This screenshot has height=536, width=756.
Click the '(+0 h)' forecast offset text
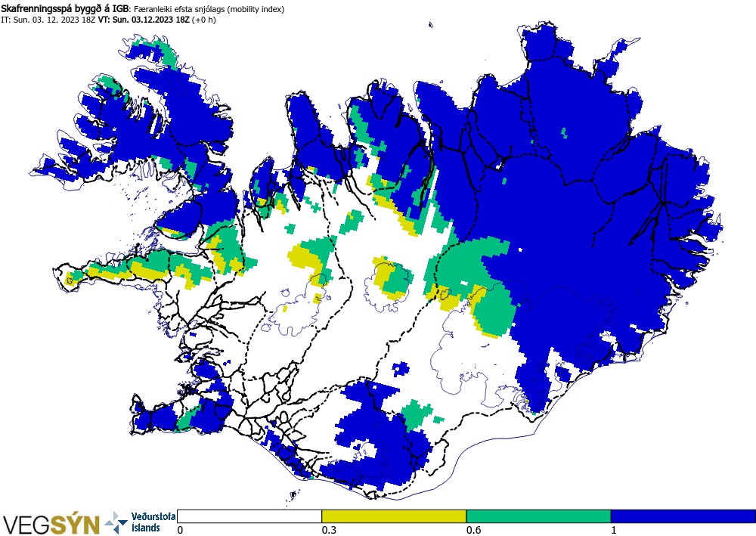[204, 20]
